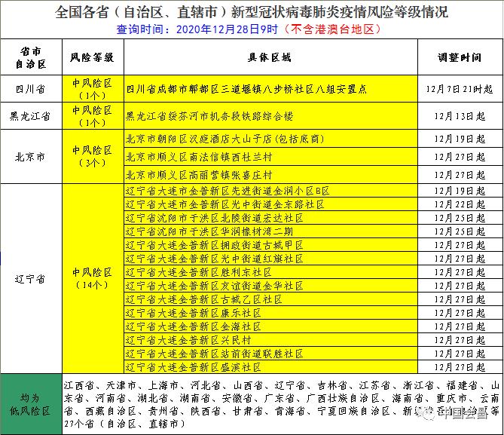Select the date 12月22日起
Viewport: 504px width, 435px height.
coord(460,204)
